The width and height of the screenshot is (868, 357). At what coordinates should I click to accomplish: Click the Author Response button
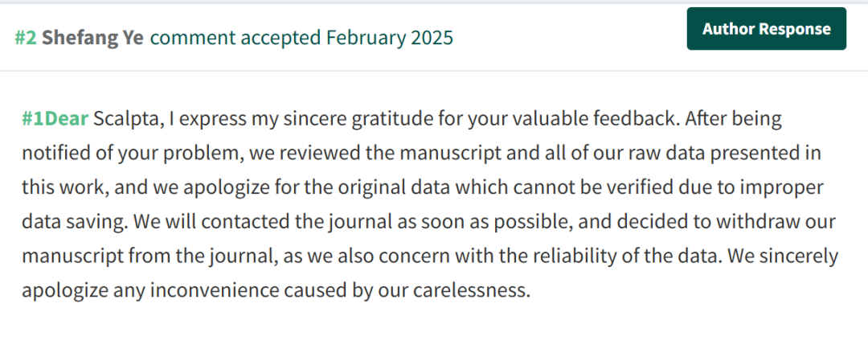[766, 29]
